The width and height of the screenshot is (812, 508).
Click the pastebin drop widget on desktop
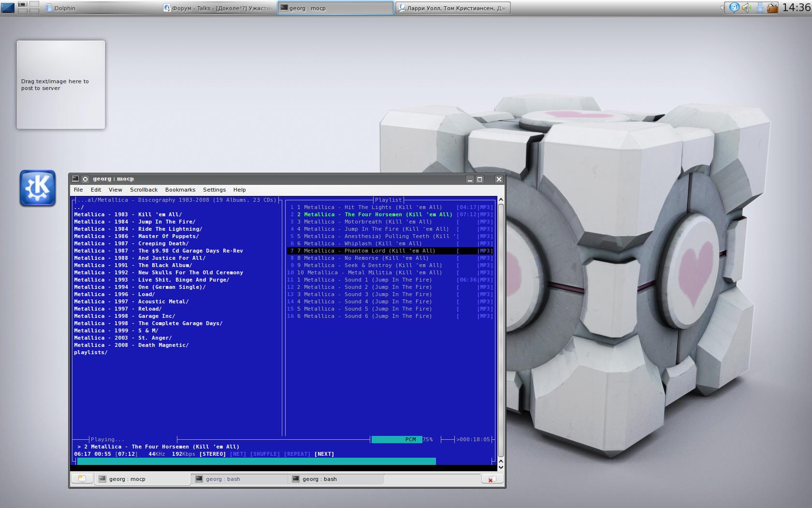point(61,85)
